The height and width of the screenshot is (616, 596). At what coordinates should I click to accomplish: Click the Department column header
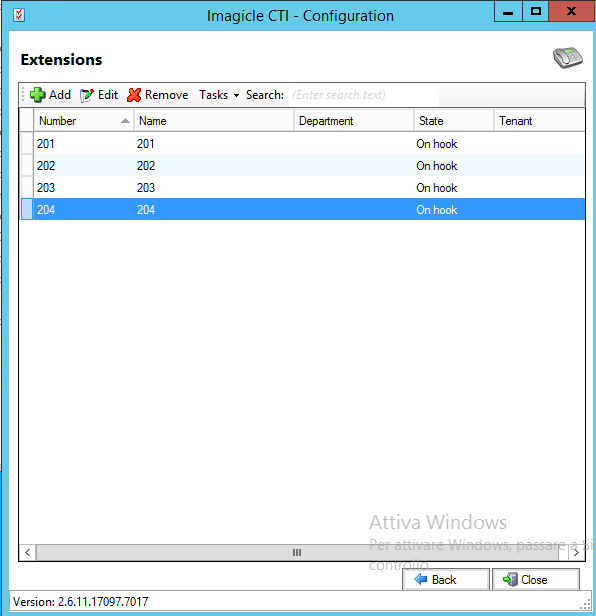[354, 121]
